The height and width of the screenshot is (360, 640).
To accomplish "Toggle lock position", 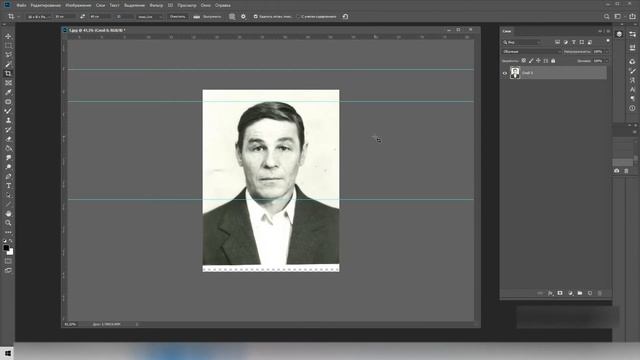I will click(538, 61).
